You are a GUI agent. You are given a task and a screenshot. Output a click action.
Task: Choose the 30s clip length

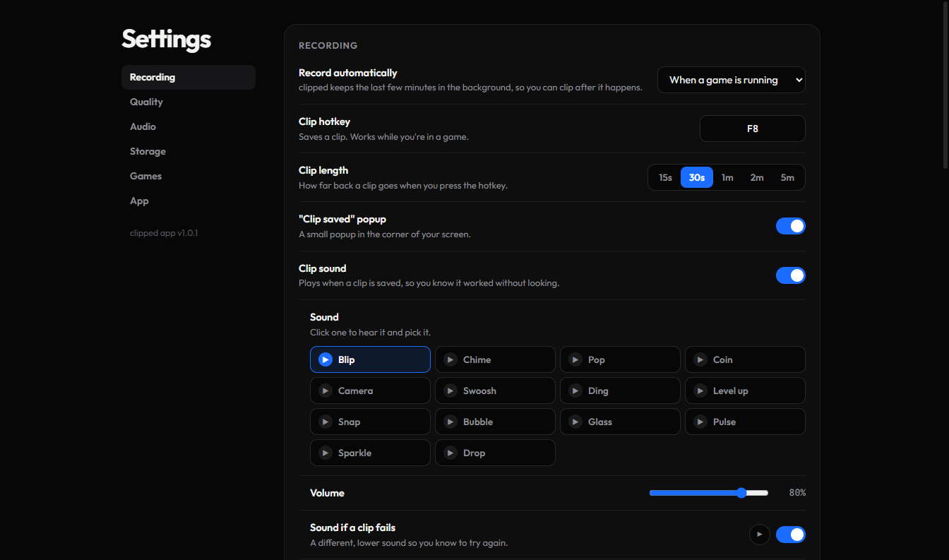697,177
